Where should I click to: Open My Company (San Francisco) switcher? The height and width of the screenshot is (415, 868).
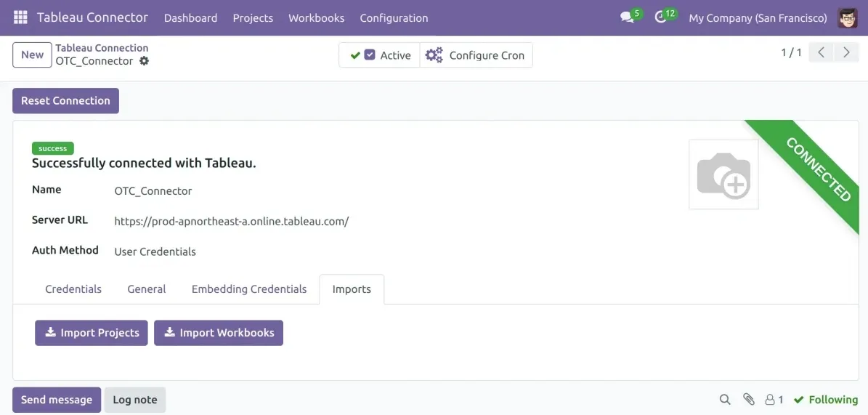758,18
